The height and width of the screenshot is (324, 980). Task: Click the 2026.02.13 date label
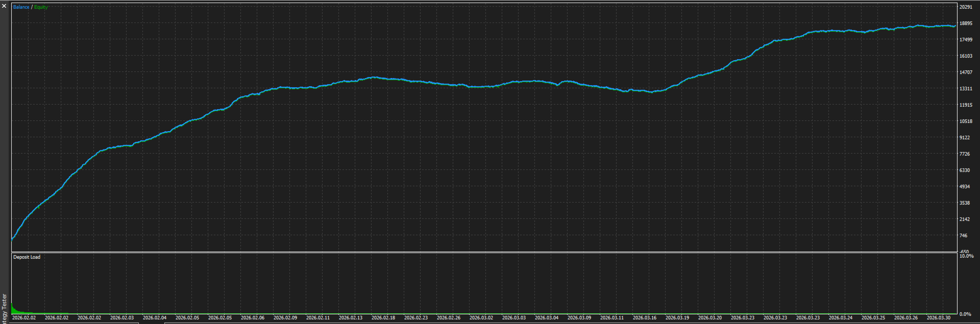(x=351, y=318)
